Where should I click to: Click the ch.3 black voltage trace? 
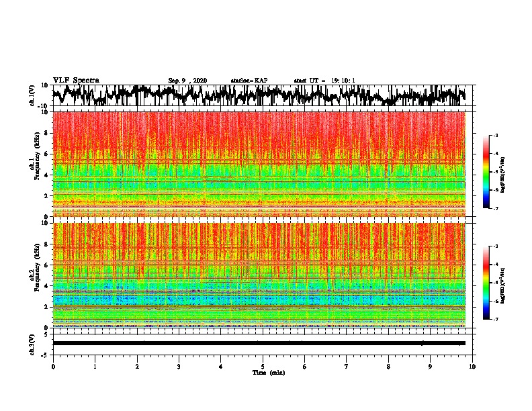[x=259, y=343]
